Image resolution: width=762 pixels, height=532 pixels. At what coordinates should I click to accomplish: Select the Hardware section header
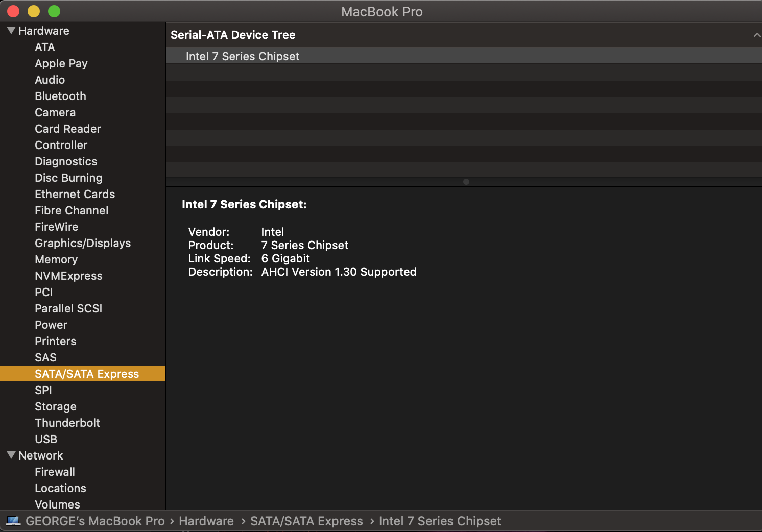(x=44, y=31)
